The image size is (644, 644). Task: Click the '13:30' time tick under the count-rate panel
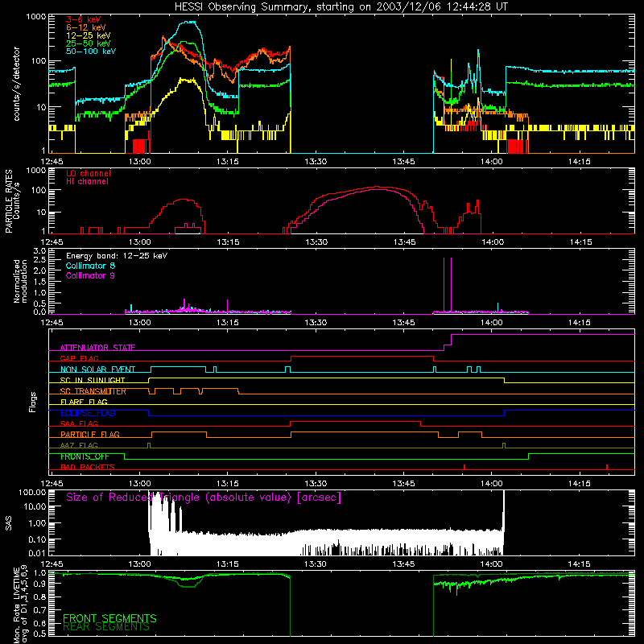tap(316, 162)
